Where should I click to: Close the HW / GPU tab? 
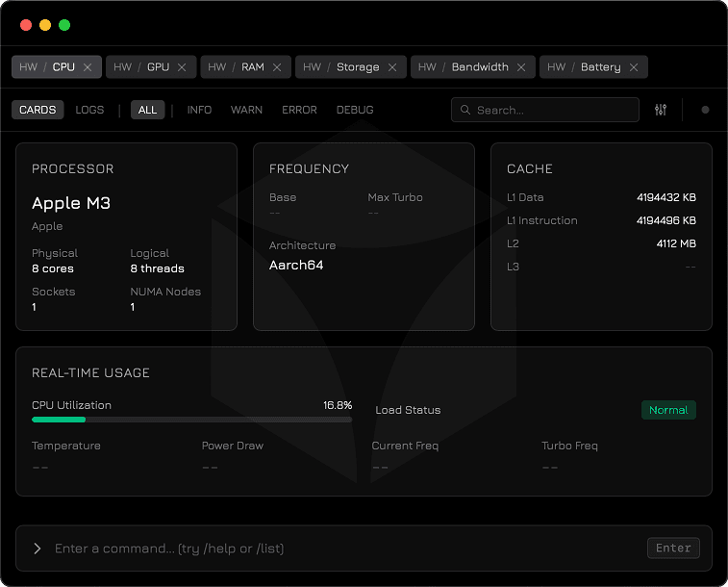point(182,67)
